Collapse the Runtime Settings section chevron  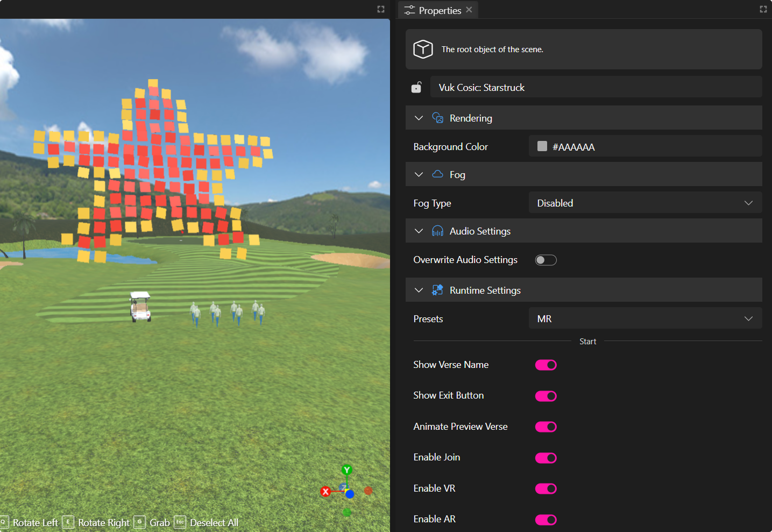(419, 290)
